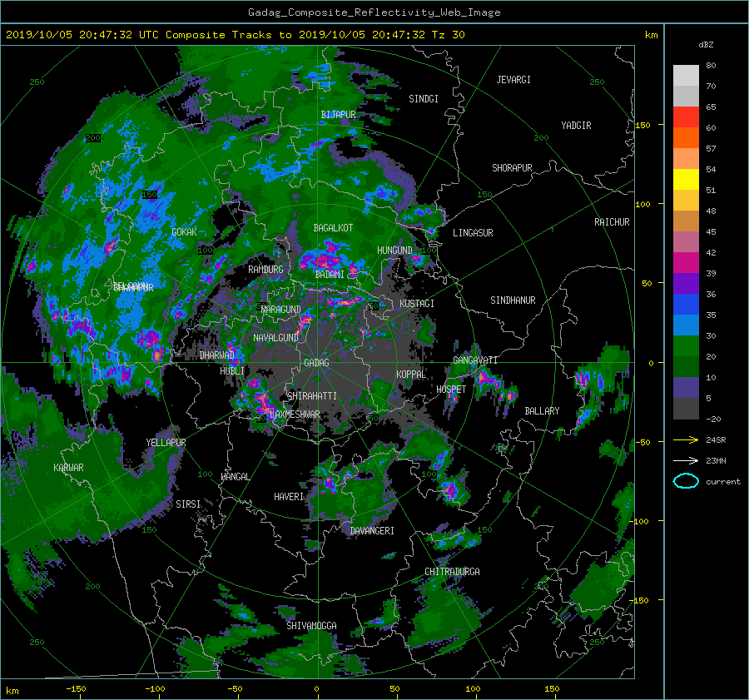Image resolution: width=749 pixels, height=700 pixels.
Task: Click the SHIRAHATTI city label
Action: (x=312, y=396)
